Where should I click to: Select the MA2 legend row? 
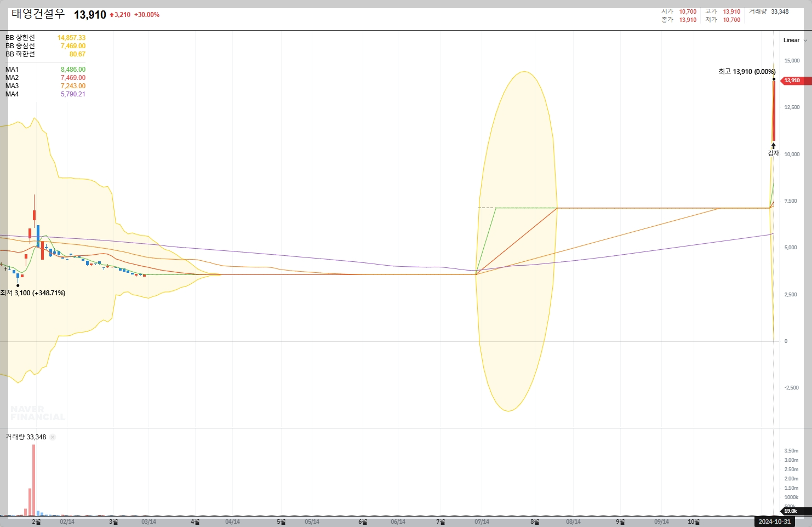coord(45,78)
